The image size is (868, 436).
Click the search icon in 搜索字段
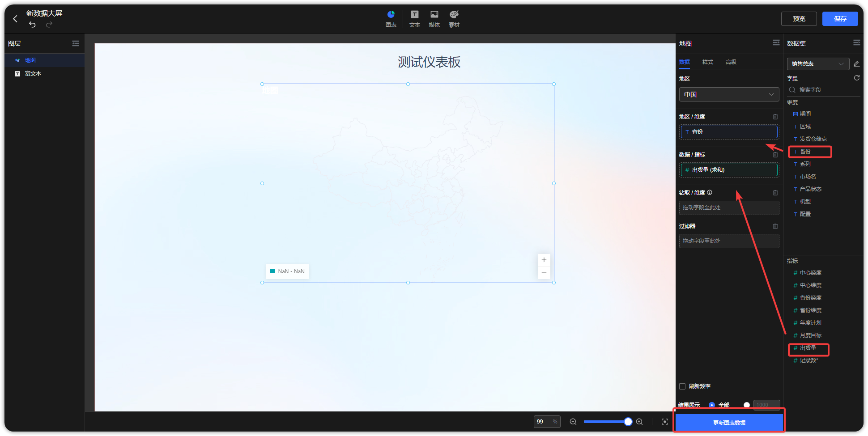(x=792, y=90)
